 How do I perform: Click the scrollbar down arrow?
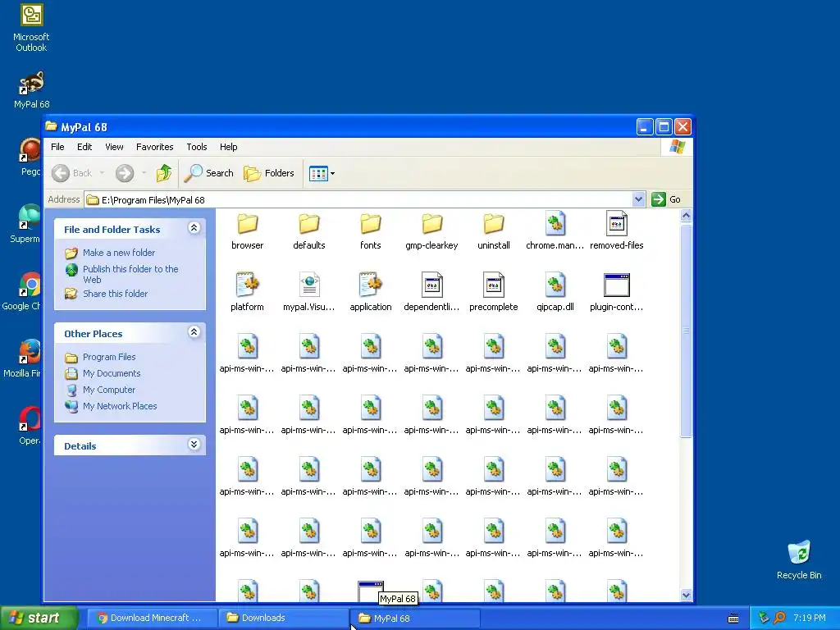click(x=686, y=595)
